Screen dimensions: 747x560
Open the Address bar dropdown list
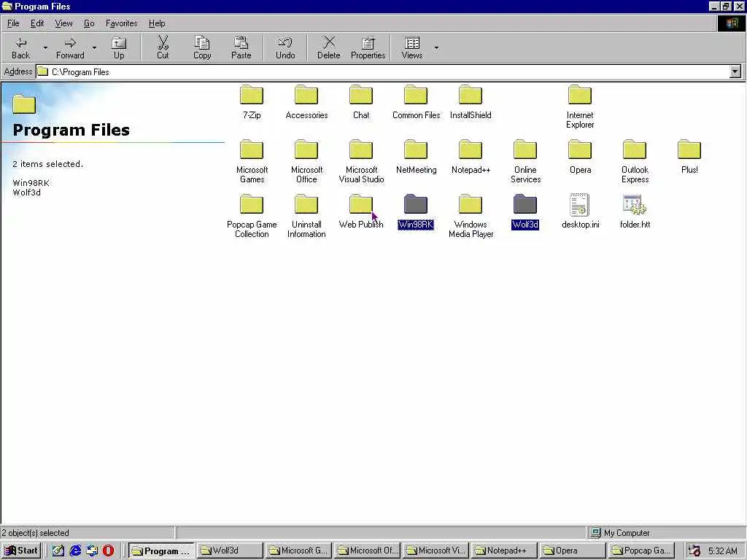pyautogui.click(x=735, y=72)
